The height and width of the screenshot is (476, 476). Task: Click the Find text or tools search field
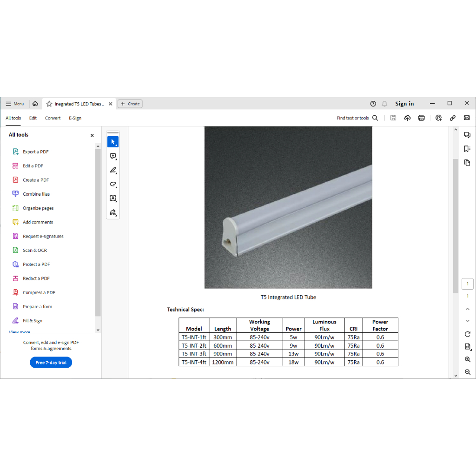[x=357, y=118]
